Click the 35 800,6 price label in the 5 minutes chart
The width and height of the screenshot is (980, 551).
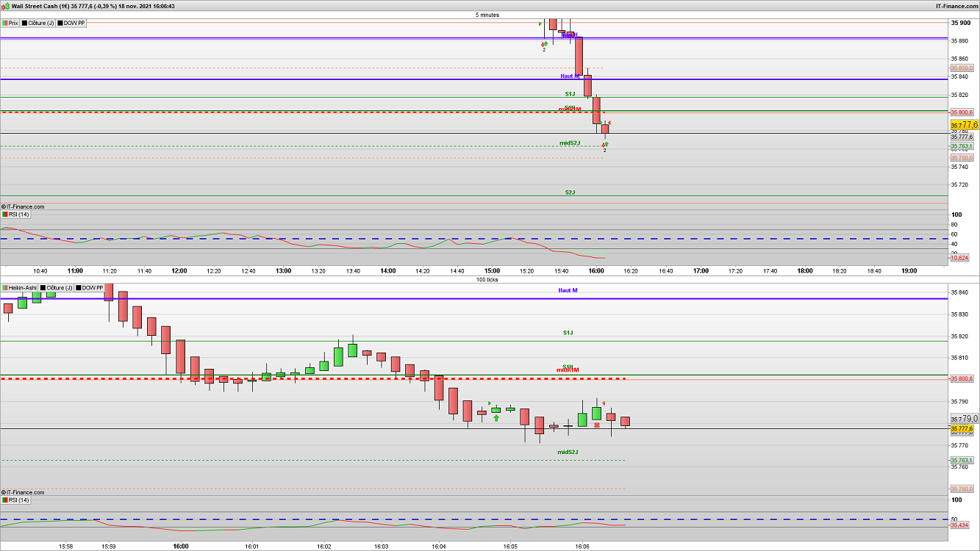pos(962,112)
